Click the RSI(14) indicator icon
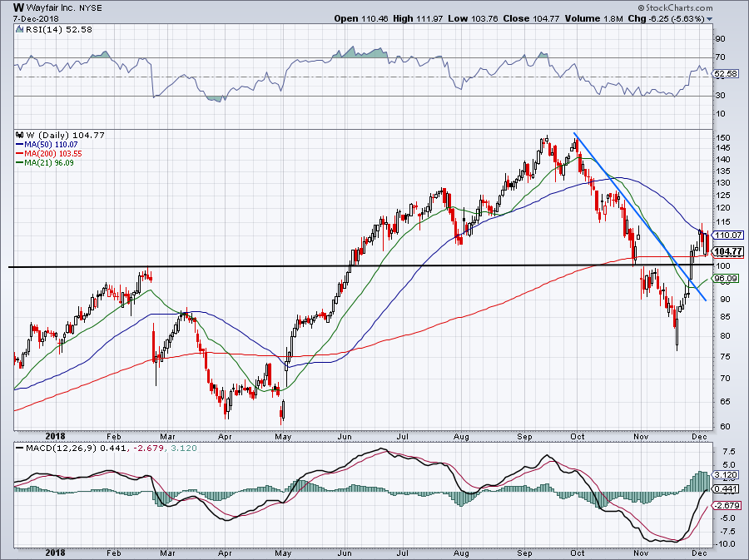Image resolution: width=749 pixels, height=560 pixels. tap(20, 30)
